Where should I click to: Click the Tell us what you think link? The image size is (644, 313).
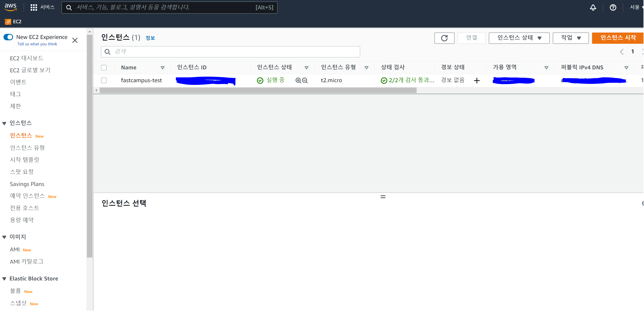(37, 44)
